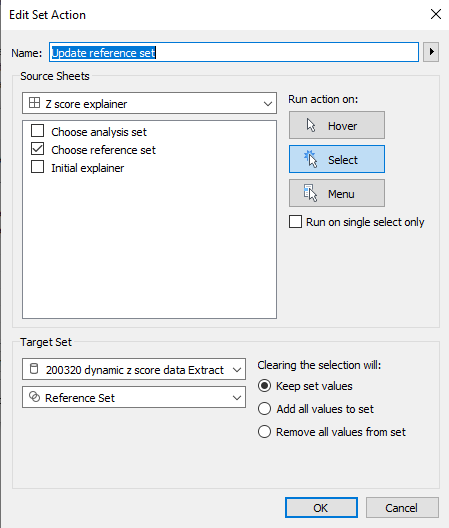Choose Remove all values from set

(x=264, y=431)
